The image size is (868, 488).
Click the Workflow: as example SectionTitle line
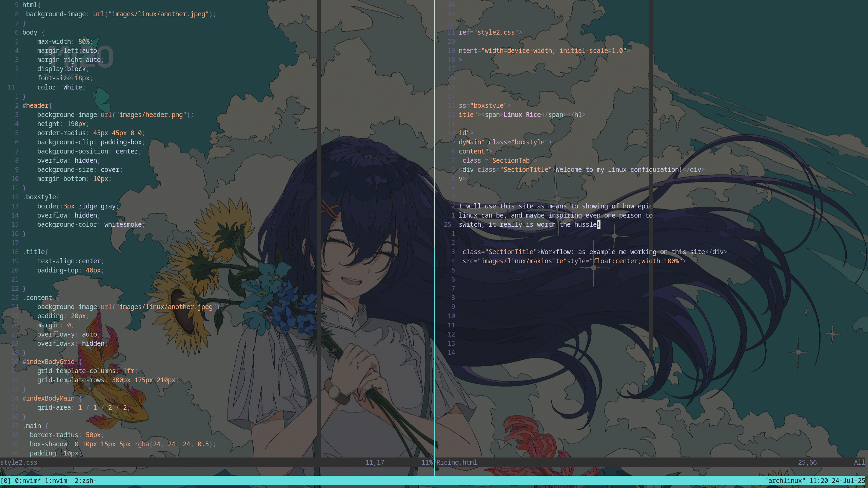(595, 252)
